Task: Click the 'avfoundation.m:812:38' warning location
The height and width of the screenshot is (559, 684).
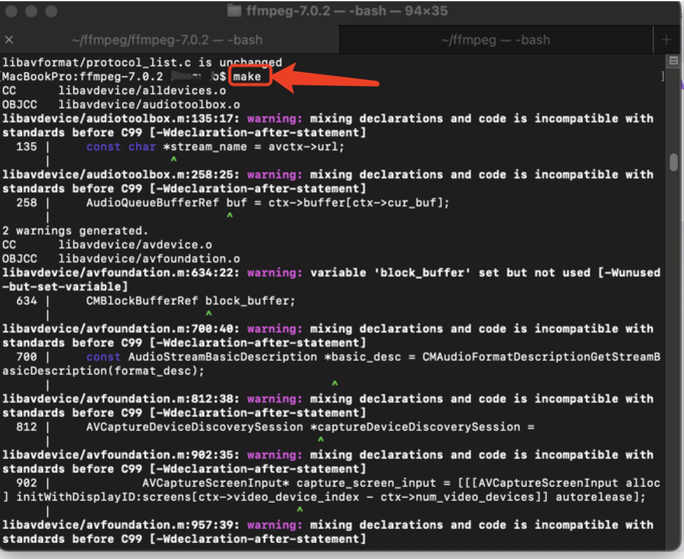Action: pos(121,399)
